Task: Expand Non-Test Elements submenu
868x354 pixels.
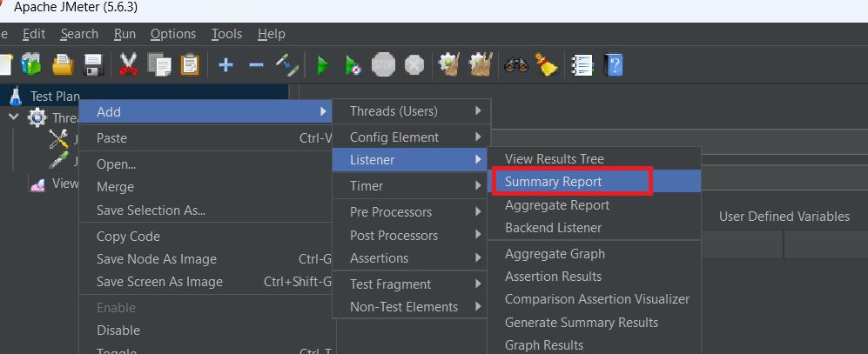Action: (411, 306)
